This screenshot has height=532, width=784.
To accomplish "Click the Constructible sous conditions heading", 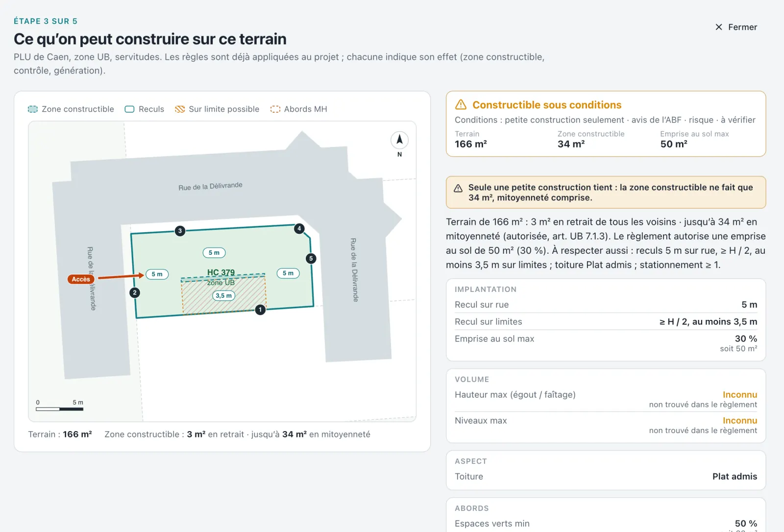I will (x=547, y=105).
